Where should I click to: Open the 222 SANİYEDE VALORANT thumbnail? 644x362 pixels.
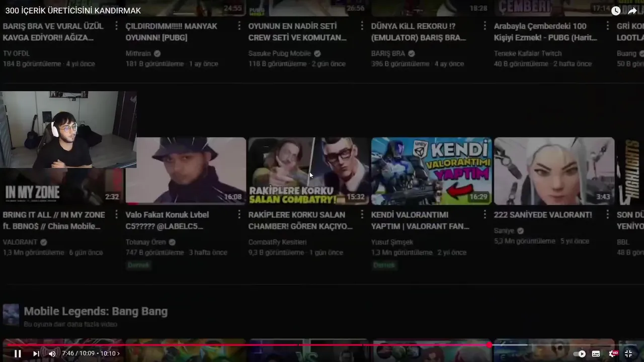click(x=554, y=171)
